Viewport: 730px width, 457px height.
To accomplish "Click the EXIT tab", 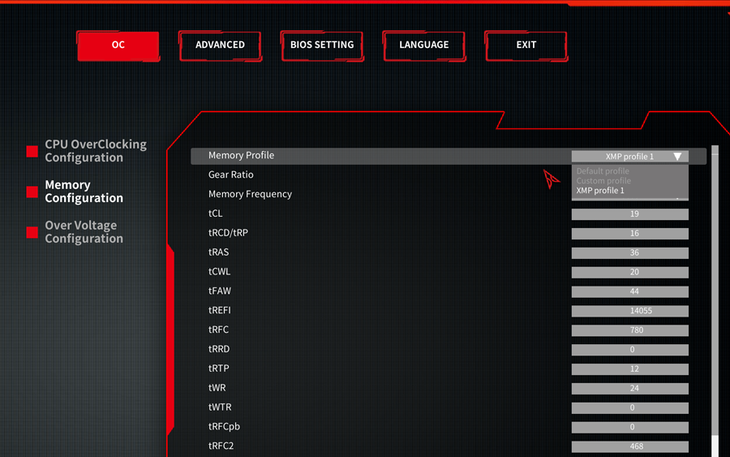I will pyautogui.click(x=526, y=45).
